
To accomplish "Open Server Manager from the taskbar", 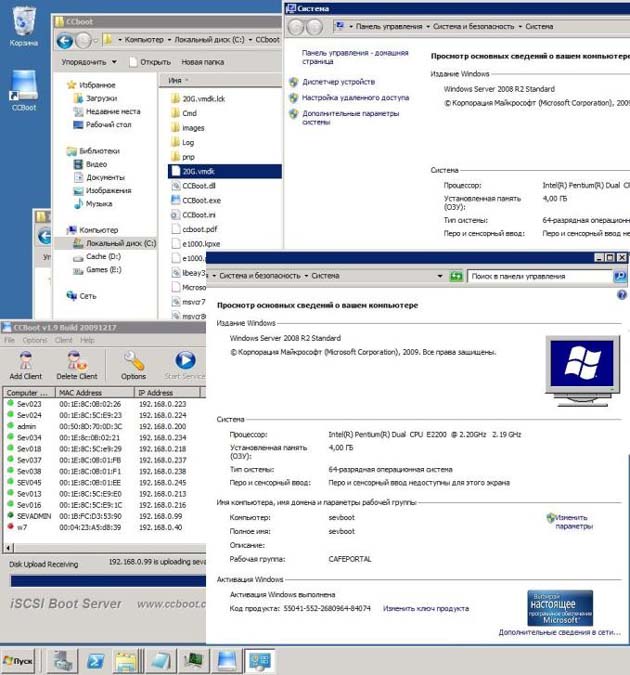I will 63,660.
